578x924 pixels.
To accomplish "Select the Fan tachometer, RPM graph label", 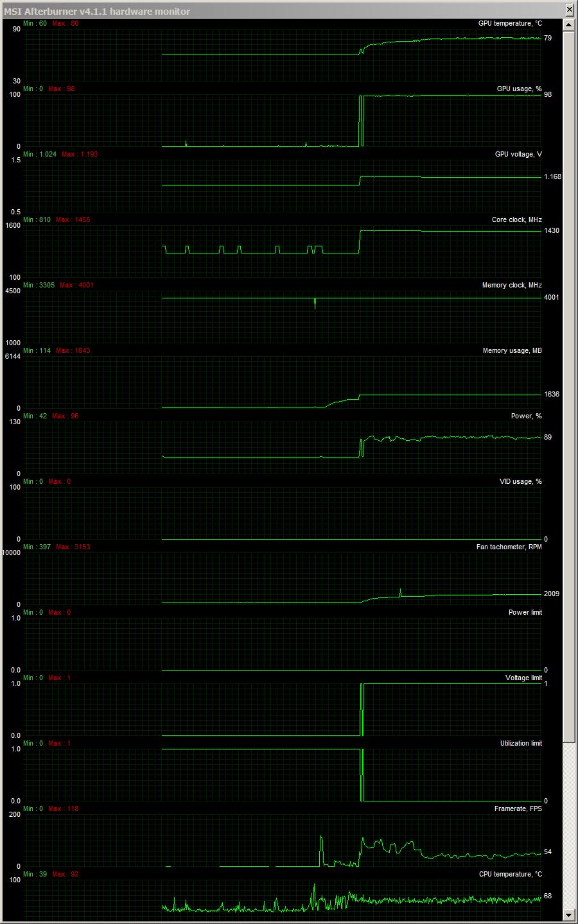I will (509, 547).
